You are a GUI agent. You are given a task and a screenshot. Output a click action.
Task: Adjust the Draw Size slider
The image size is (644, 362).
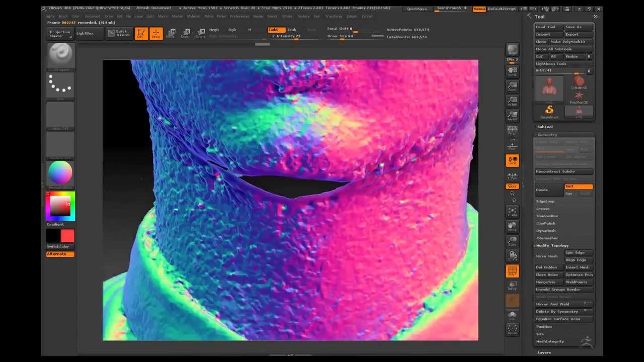click(355, 36)
